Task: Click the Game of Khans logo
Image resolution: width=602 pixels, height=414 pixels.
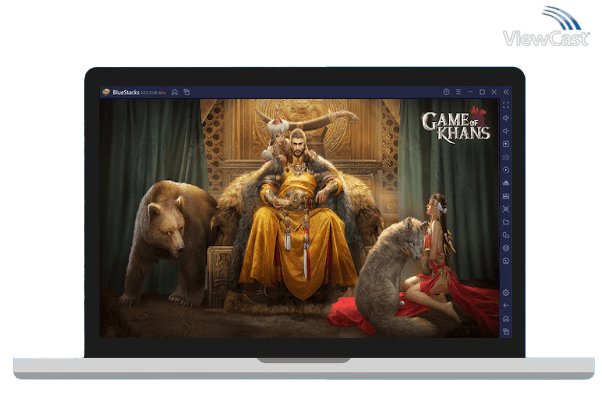Action: (456, 124)
